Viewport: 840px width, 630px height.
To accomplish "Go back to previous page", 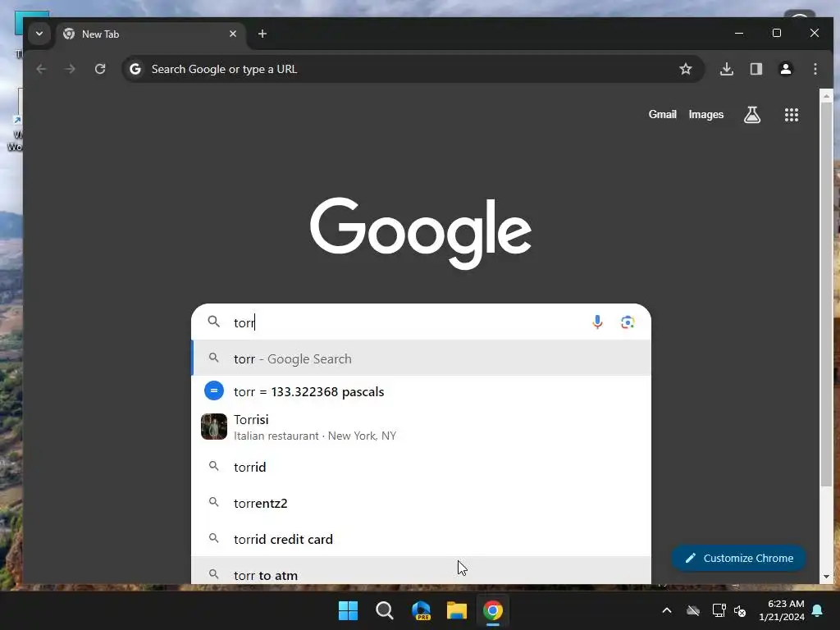I will tap(41, 69).
